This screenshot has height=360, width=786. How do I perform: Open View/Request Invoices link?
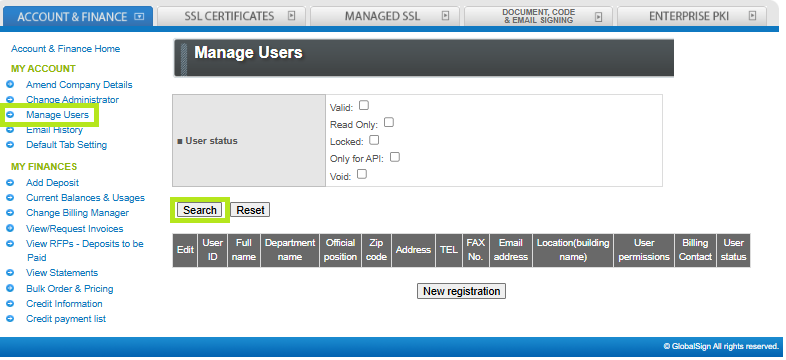point(75,229)
